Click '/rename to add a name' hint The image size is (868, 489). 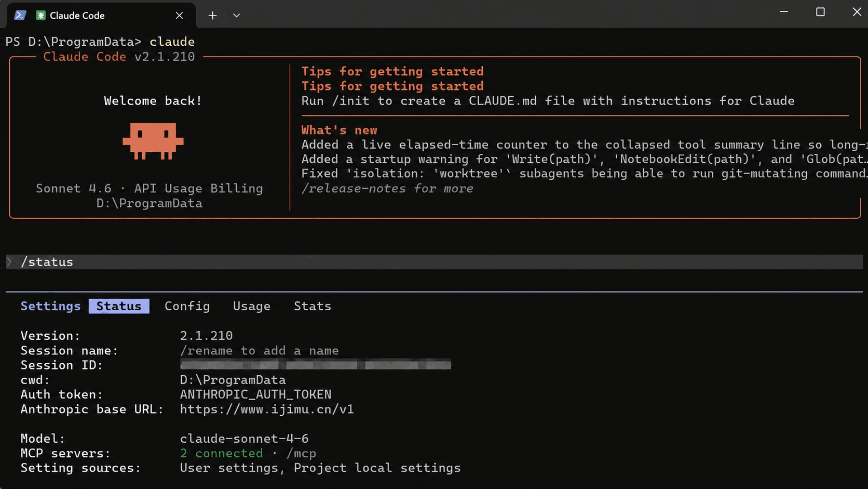pyautogui.click(x=259, y=351)
